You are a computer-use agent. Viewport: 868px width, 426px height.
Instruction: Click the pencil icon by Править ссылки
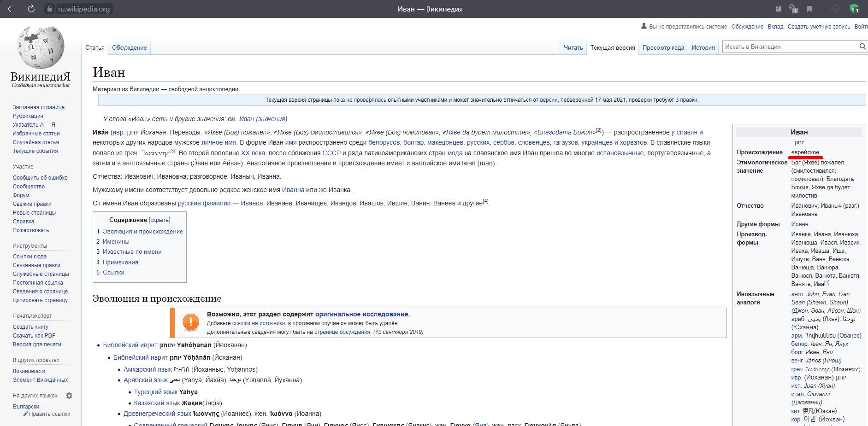26,414
